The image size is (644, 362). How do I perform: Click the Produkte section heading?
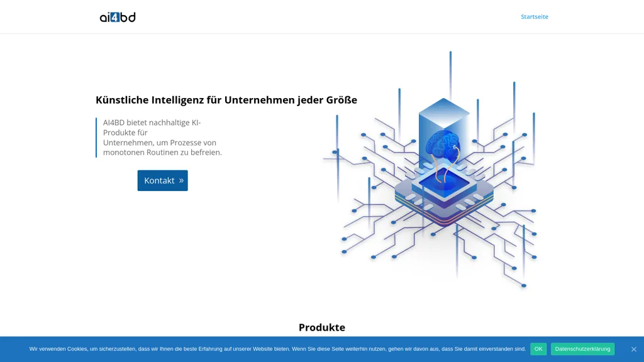tap(322, 327)
